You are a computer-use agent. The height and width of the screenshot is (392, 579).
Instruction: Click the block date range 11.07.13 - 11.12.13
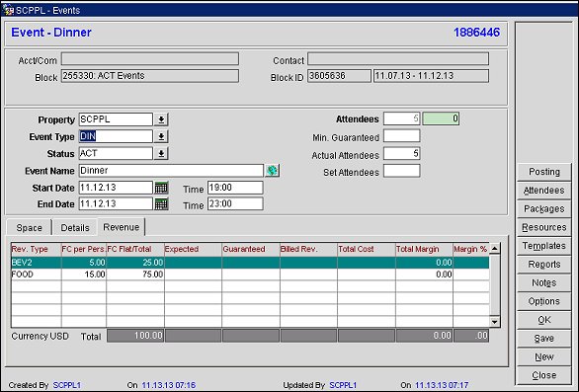(431, 76)
